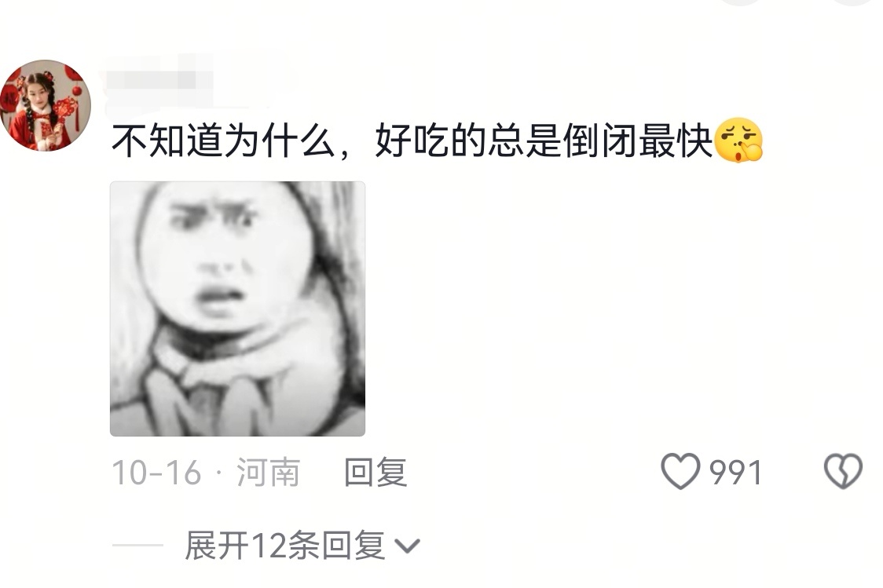The image size is (883, 588).
Task: Tap the 10-16 comment date
Action: 156,472
